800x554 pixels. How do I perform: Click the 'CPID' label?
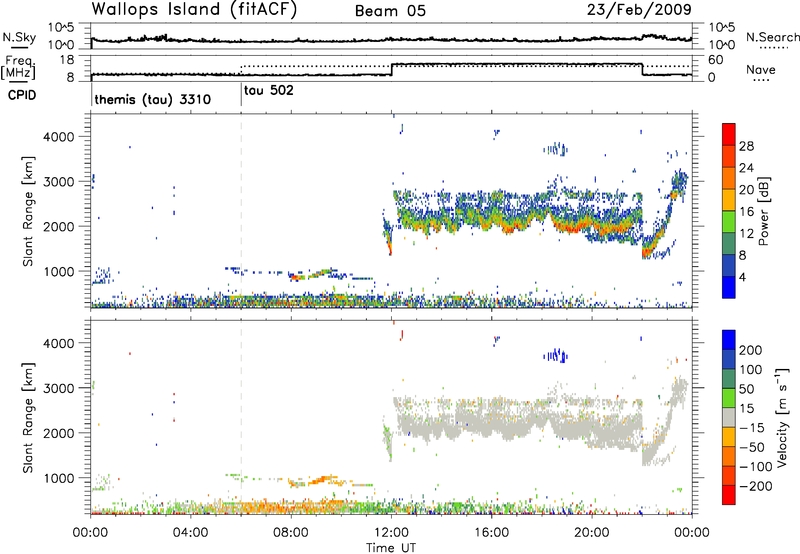tap(22, 95)
